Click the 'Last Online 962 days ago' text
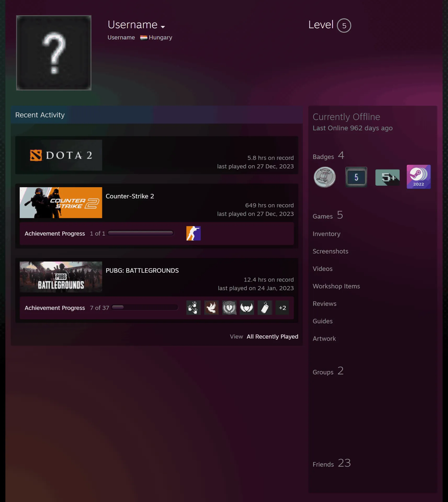 353,128
